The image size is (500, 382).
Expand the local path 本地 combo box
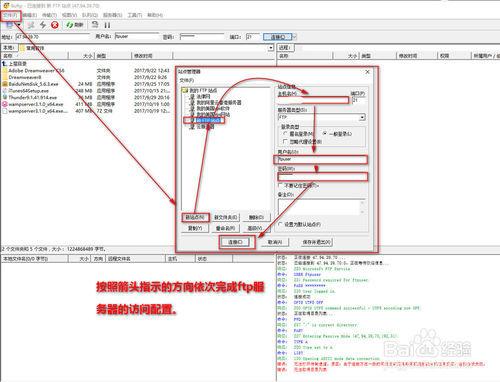[271, 48]
